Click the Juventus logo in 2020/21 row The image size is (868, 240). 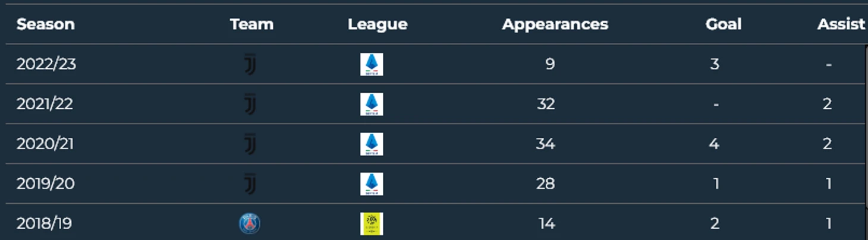[250, 144]
